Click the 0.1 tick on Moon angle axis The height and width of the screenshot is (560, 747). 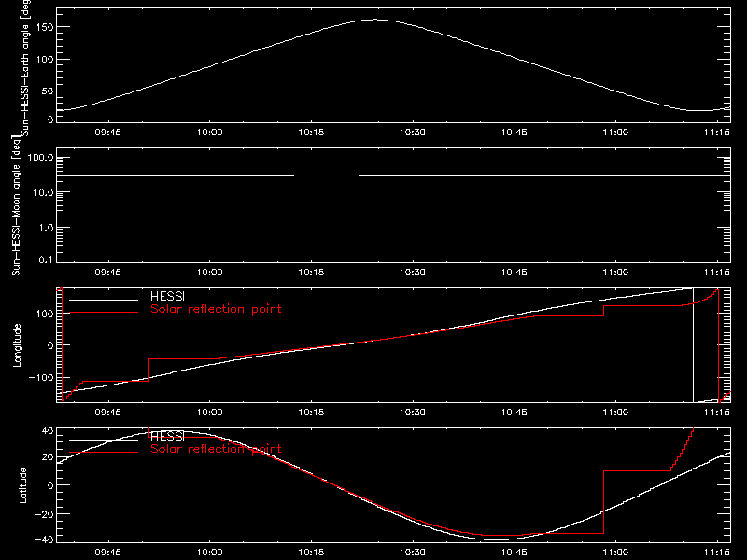click(x=46, y=260)
